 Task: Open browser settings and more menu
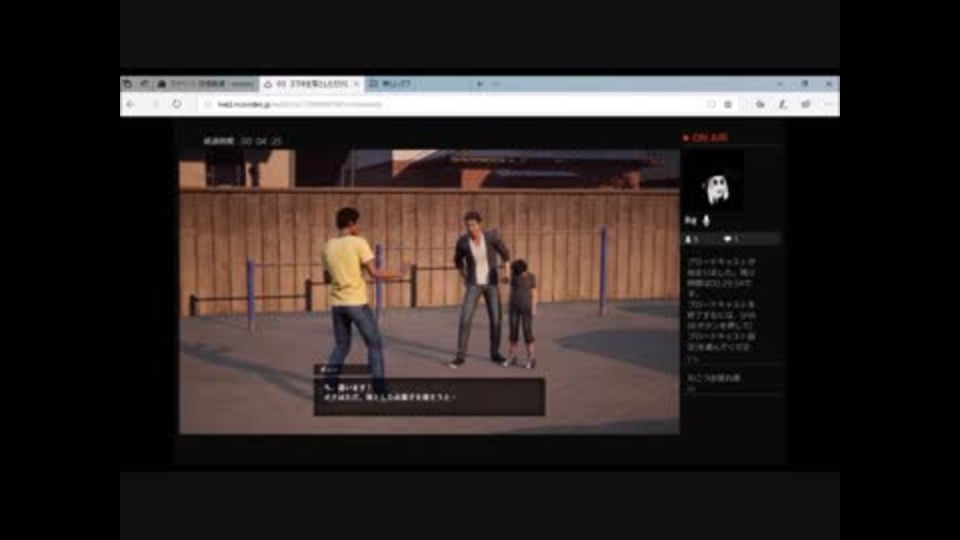pos(828,105)
